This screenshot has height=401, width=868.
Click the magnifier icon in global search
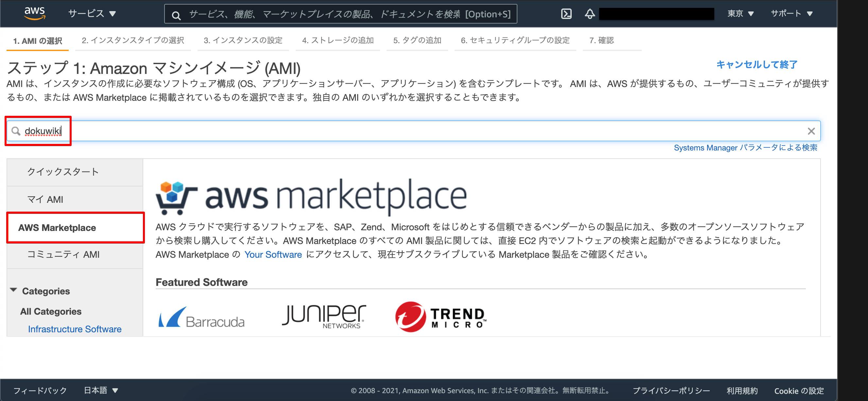(176, 15)
